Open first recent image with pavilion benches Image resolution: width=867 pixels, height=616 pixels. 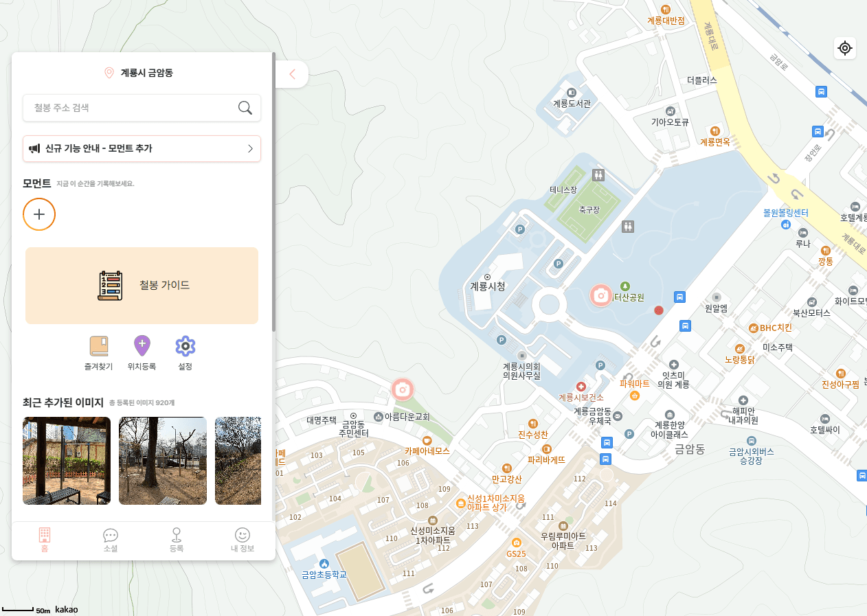(67, 461)
